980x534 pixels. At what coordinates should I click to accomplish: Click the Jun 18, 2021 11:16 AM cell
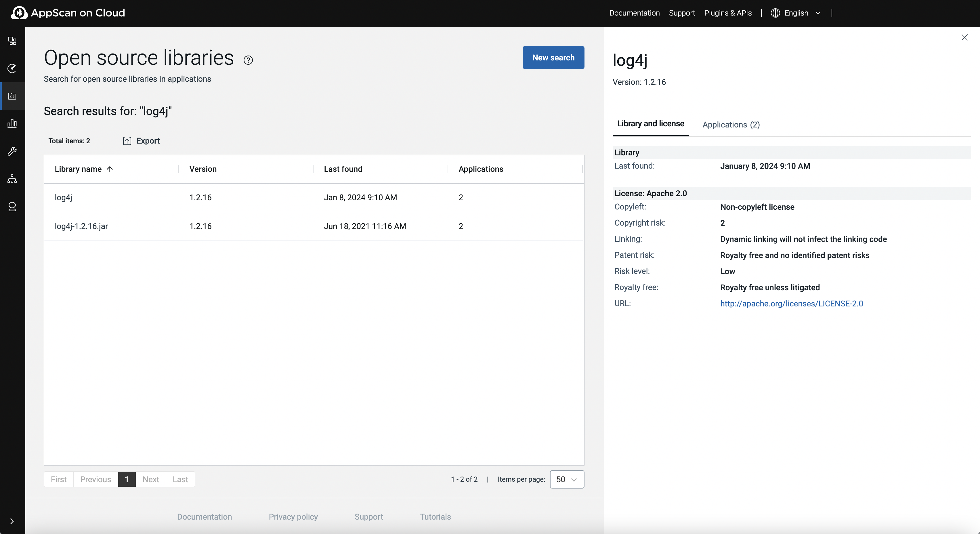[365, 226]
